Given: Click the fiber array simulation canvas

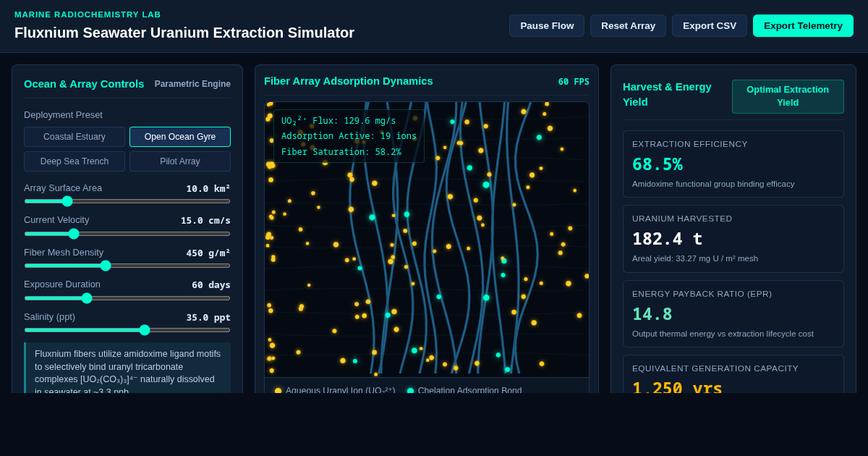Looking at the screenshot, I should tap(427, 240).
